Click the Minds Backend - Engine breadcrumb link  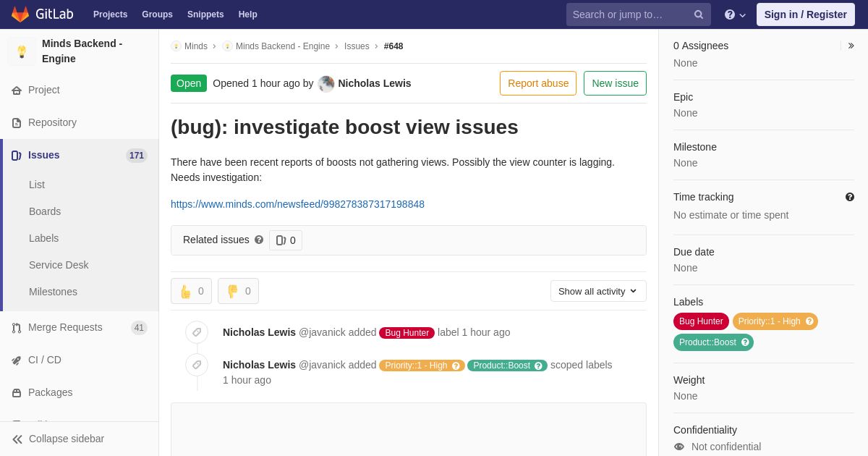pyautogui.click(x=283, y=46)
